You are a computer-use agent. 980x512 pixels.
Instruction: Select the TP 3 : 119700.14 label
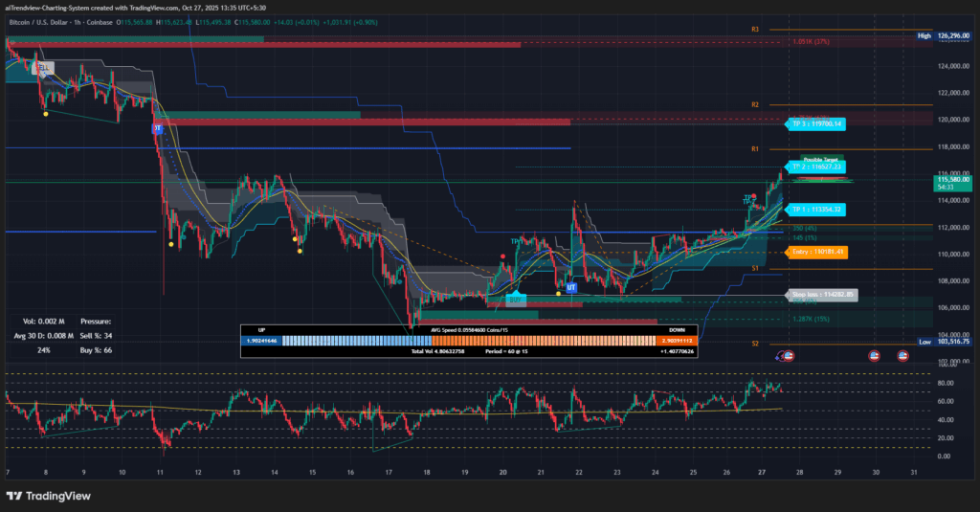pos(816,123)
